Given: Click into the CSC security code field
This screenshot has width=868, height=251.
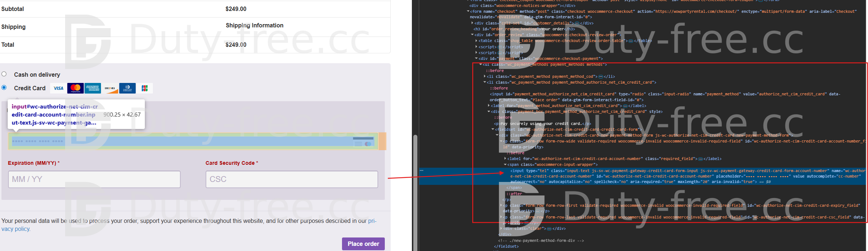Looking at the screenshot, I should point(292,179).
